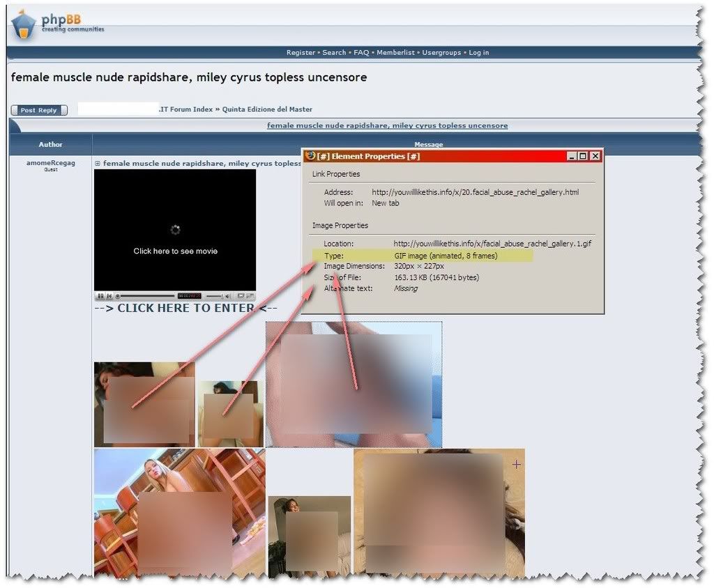Go to the FAQ page
The image size is (714, 588).
(361, 53)
